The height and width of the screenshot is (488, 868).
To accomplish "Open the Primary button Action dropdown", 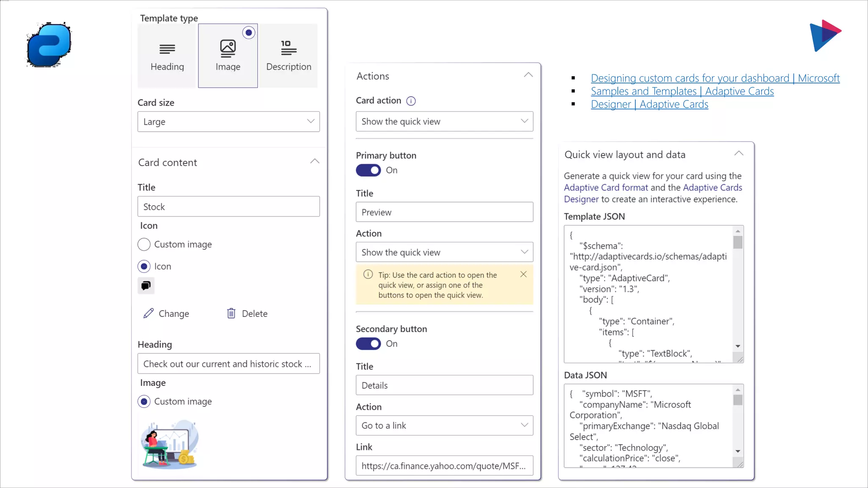I will [444, 252].
